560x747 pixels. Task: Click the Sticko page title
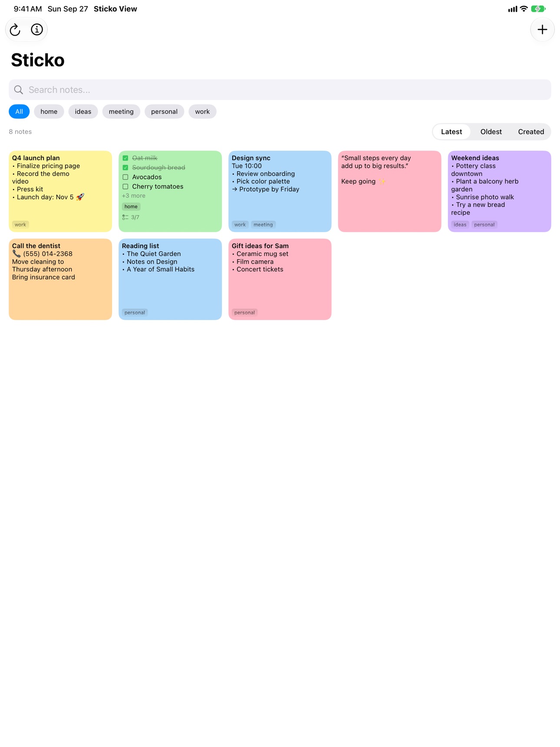(38, 60)
